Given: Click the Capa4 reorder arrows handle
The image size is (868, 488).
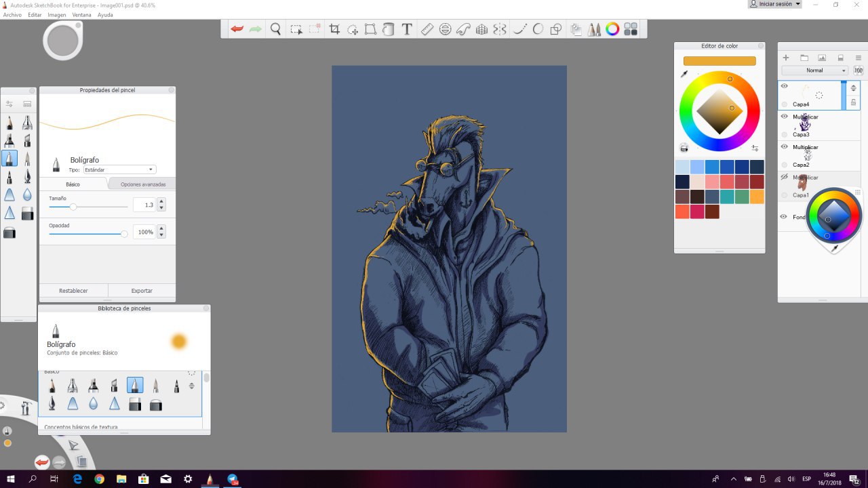Looking at the screenshot, I should coord(854,88).
